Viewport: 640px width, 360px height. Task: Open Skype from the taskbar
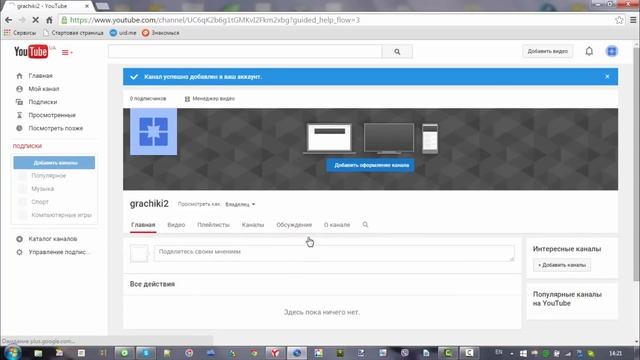tap(146, 353)
